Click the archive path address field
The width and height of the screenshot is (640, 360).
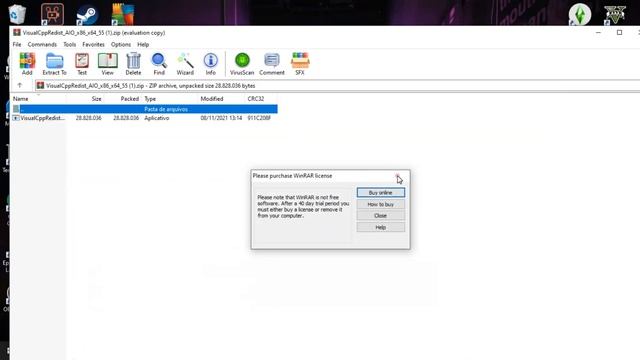coord(337,86)
